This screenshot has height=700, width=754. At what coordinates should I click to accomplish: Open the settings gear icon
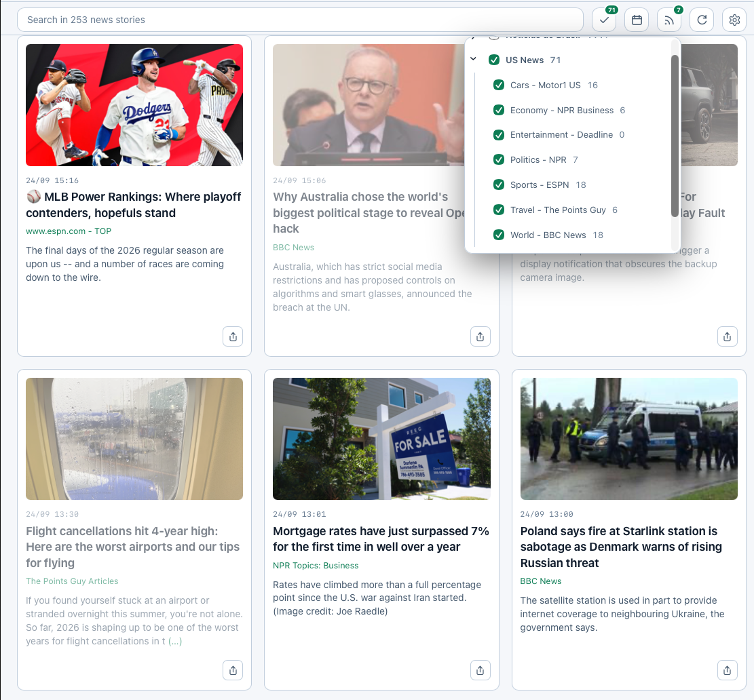pos(734,20)
